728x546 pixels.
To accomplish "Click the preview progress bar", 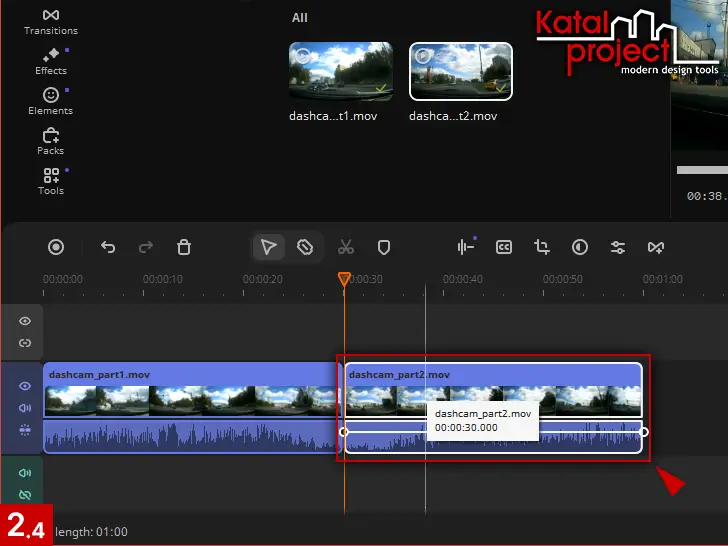I will [700, 170].
